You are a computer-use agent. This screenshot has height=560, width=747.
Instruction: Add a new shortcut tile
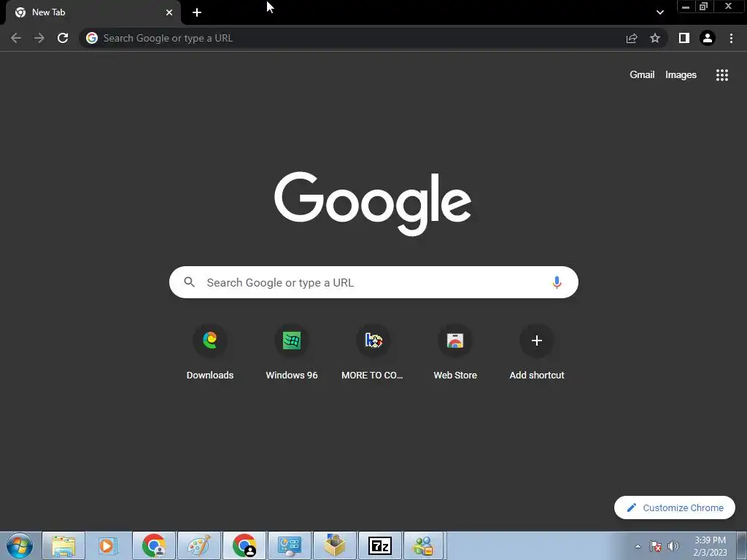(x=537, y=352)
